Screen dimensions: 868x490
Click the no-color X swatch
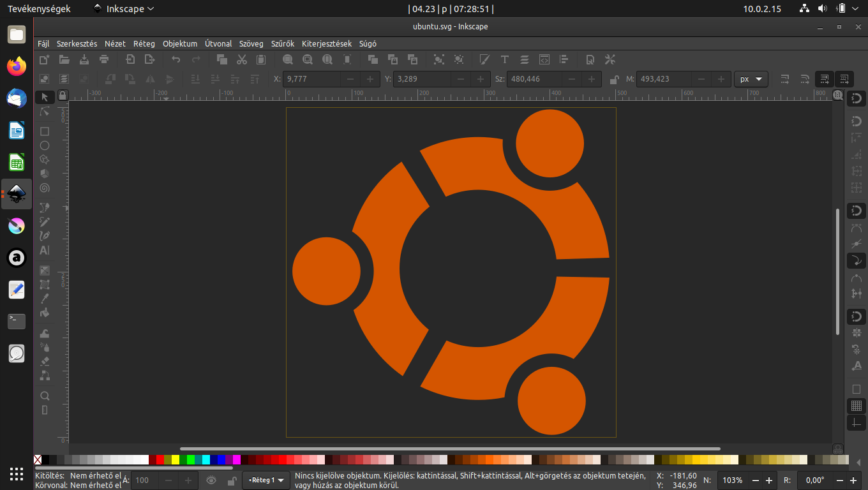point(38,459)
